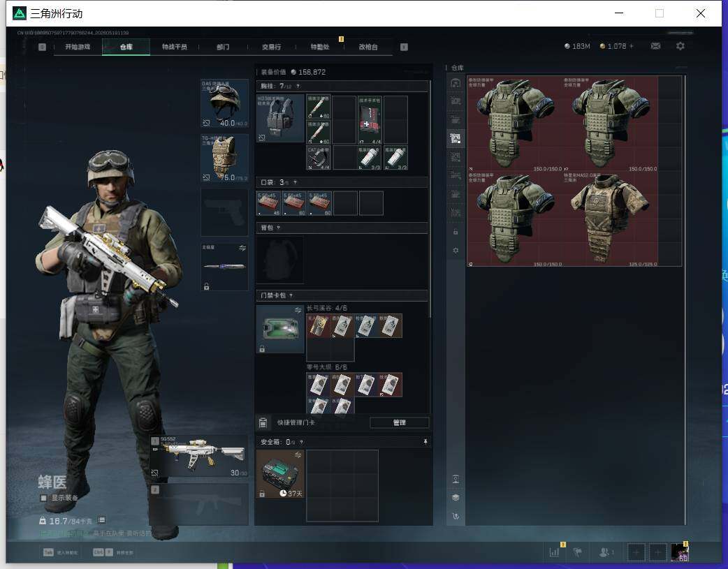Select the equipped helmet slot 40.0
Viewport: 728px width, 569px height.
[225, 103]
